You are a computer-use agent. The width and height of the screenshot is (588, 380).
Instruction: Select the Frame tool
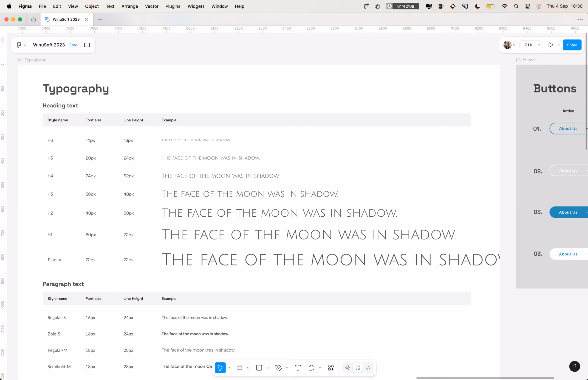pyautogui.click(x=239, y=368)
